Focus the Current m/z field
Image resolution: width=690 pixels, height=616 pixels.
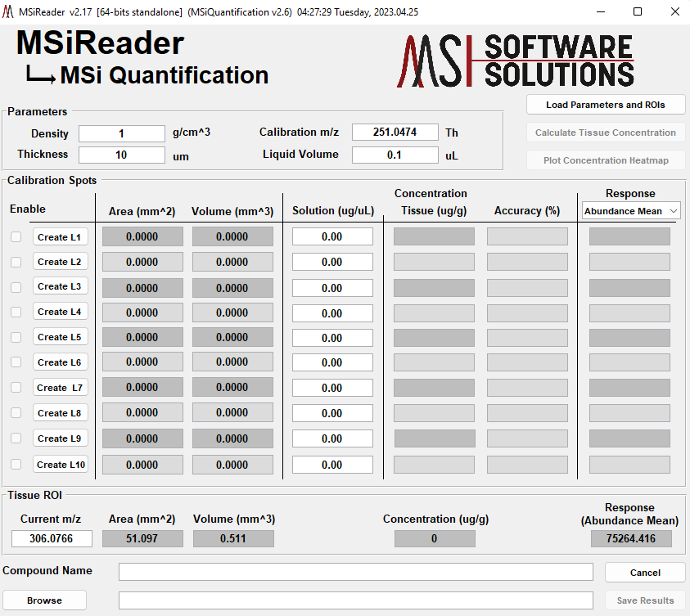[x=52, y=538]
